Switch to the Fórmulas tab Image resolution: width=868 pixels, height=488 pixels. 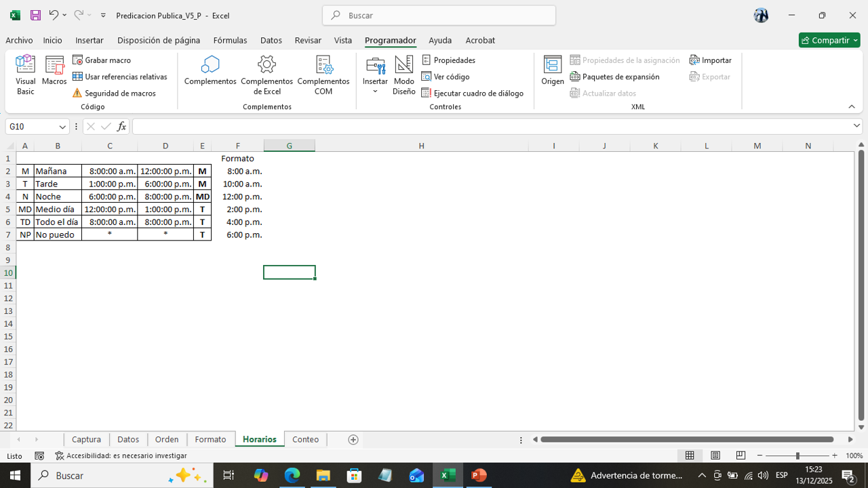point(230,40)
